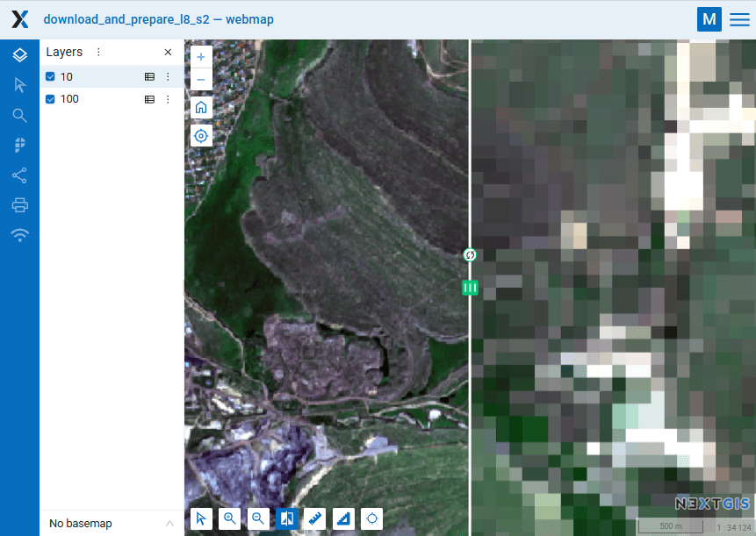
Task: Open the Search panel in sidebar
Action: [x=19, y=115]
